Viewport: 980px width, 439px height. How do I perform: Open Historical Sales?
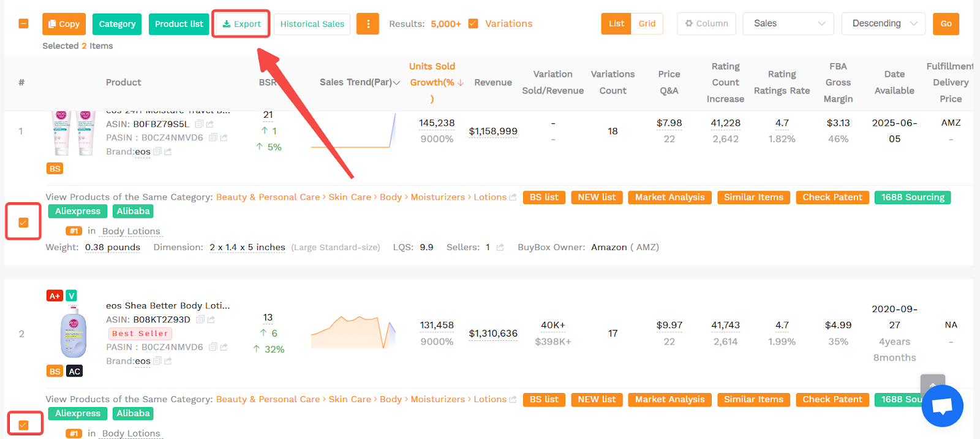click(x=312, y=24)
